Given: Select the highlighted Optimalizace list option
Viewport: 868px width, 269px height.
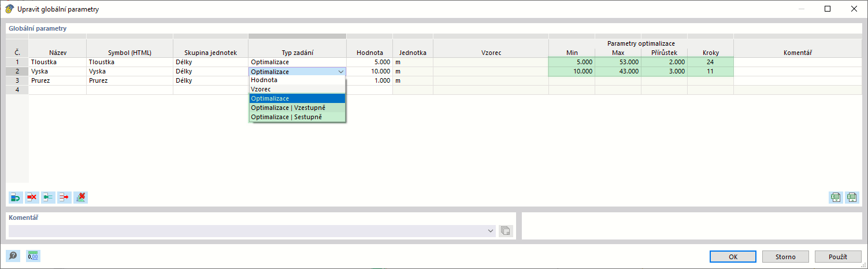Looking at the screenshot, I should click(x=297, y=98).
